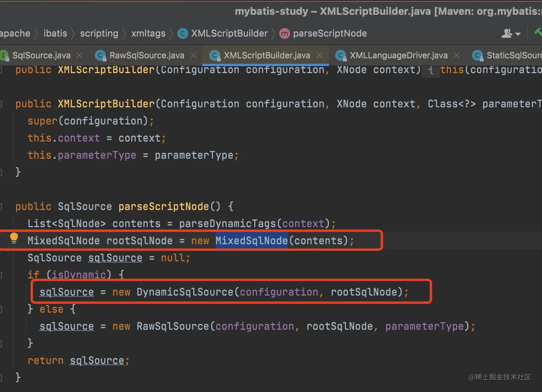Click 'super(configuration);' line
The width and height of the screenshot is (542, 392).
(x=91, y=121)
